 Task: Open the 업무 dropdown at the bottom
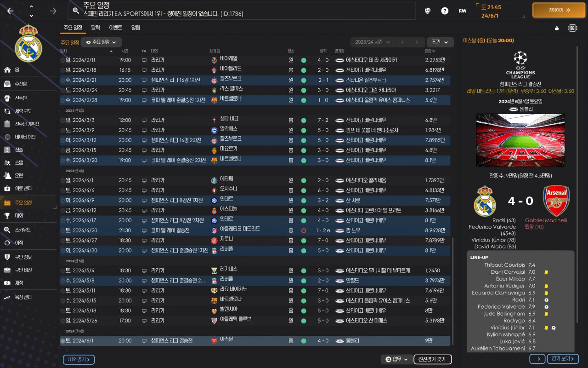coord(396,359)
